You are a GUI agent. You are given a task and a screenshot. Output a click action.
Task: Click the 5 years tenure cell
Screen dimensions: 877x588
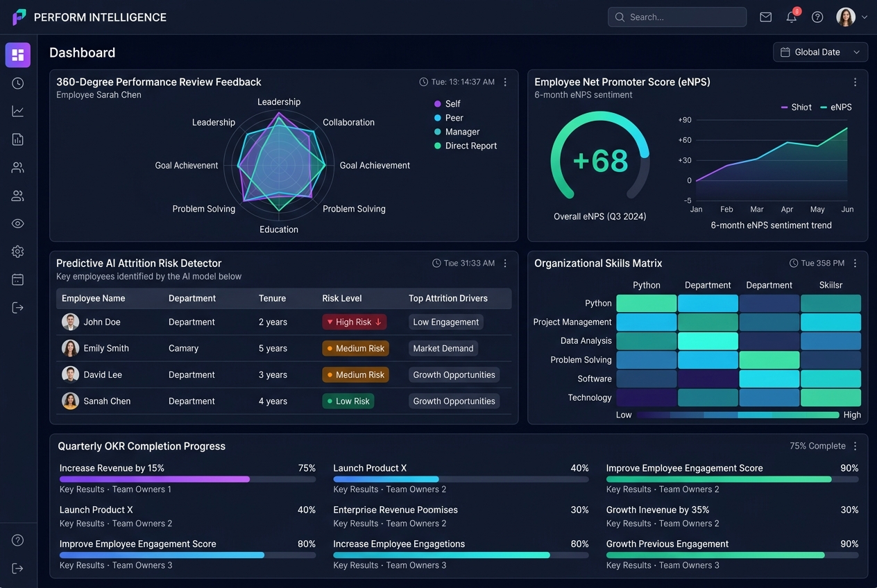273,348
